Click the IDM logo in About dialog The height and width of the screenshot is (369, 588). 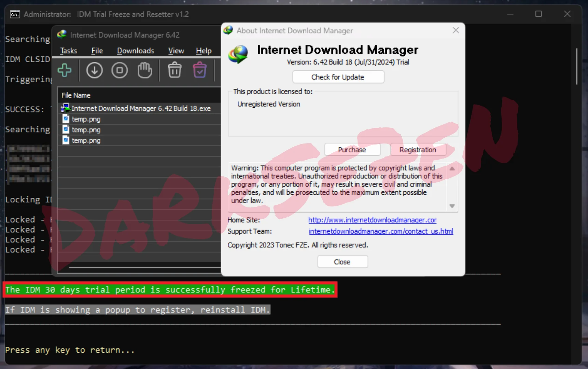[239, 54]
